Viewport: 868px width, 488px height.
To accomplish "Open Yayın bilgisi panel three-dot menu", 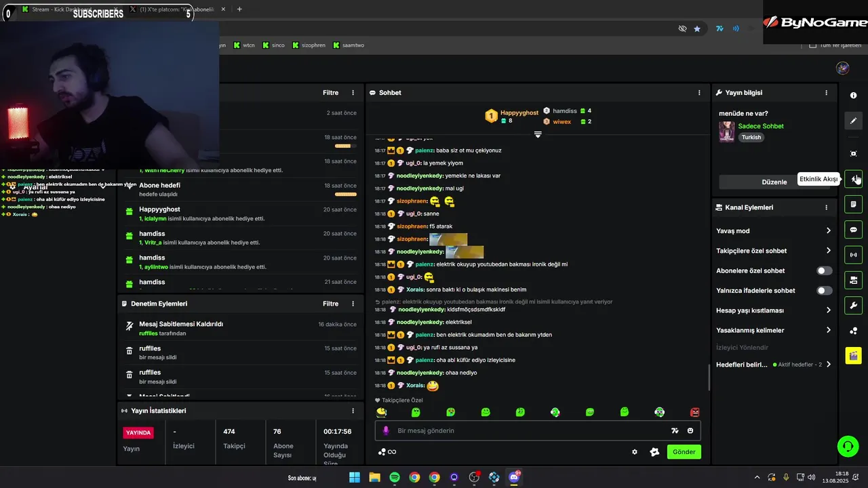I will 826,93.
